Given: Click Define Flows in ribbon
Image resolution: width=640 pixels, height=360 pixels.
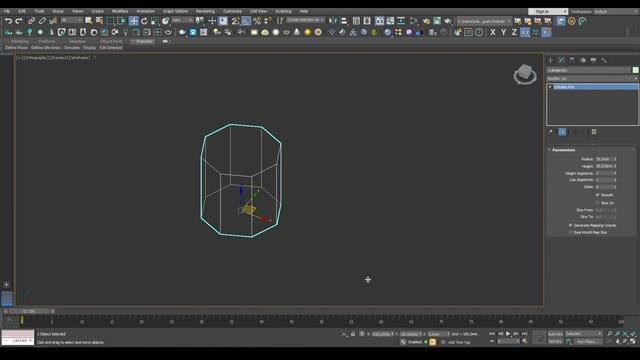Looking at the screenshot, I should (16, 48).
